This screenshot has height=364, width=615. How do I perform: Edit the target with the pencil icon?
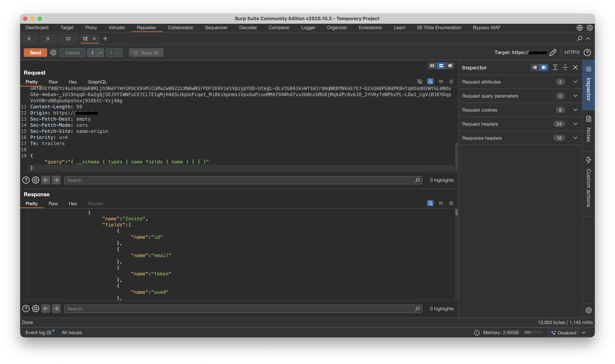point(553,52)
